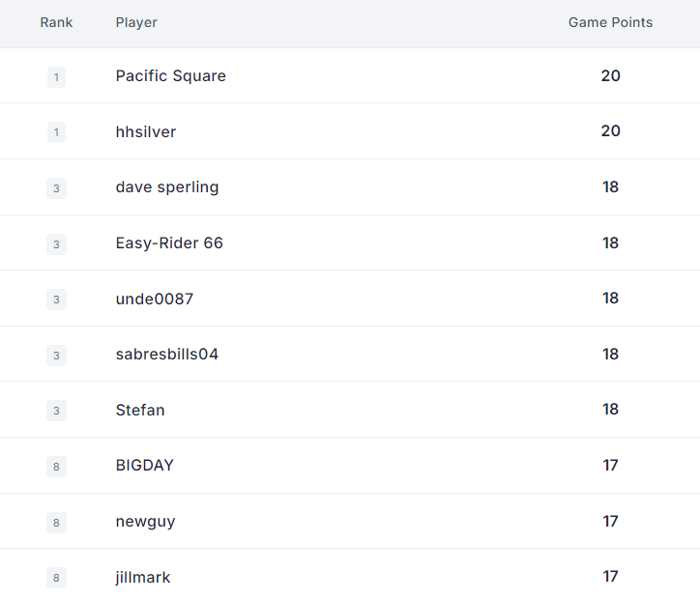
Task: Click rank 1 badge beside Pacific Square
Action: [x=56, y=77]
